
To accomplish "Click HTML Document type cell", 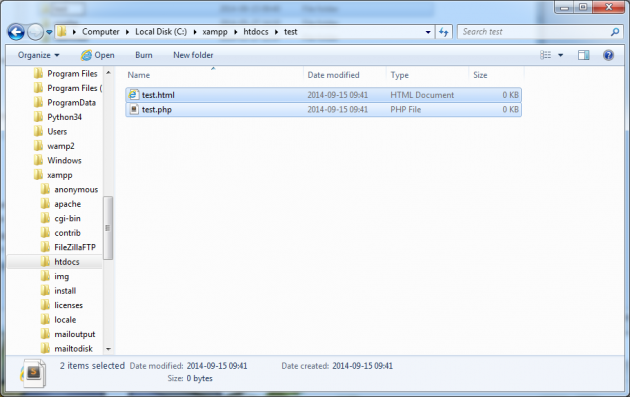I will (x=422, y=95).
